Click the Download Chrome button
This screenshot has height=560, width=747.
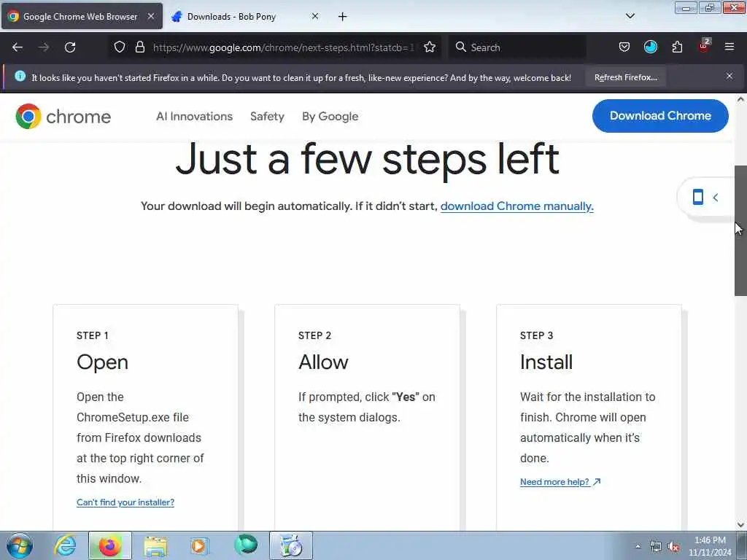coord(660,116)
